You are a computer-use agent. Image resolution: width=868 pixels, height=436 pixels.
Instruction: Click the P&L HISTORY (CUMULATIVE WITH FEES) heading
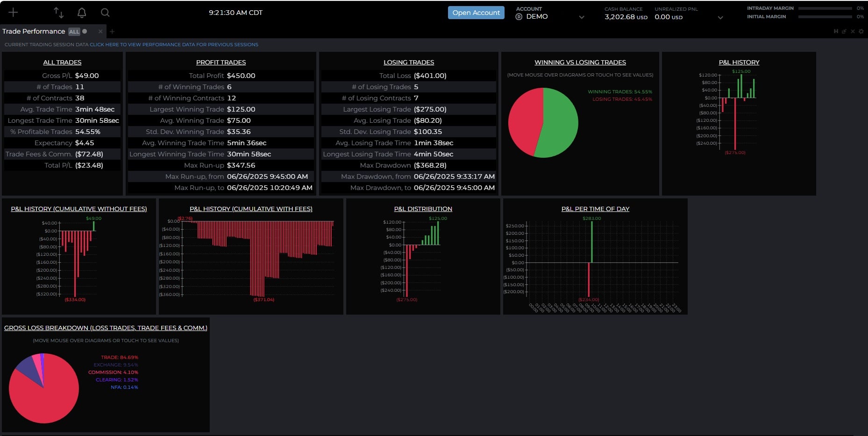pyautogui.click(x=251, y=209)
